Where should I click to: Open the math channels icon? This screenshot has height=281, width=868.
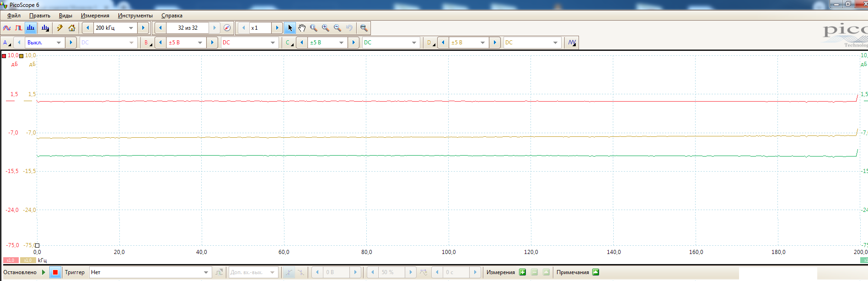[572, 43]
